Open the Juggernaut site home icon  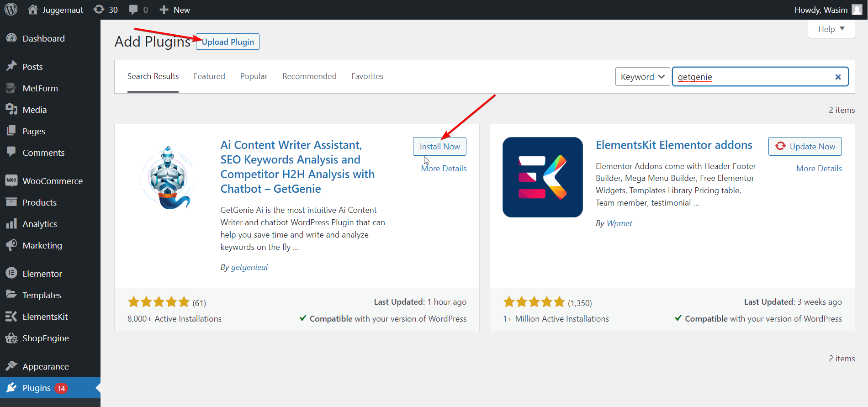33,10
